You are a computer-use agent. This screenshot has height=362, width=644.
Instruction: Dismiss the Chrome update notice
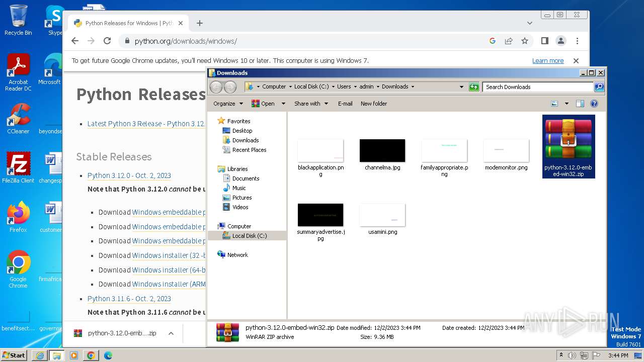pos(576,61)
